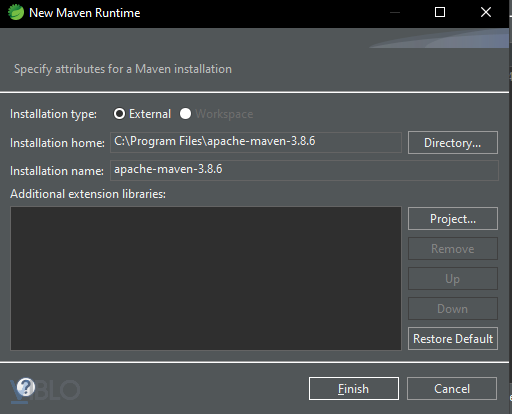Click the Remove button
The image size is (512, 414).
coord(453,249)
